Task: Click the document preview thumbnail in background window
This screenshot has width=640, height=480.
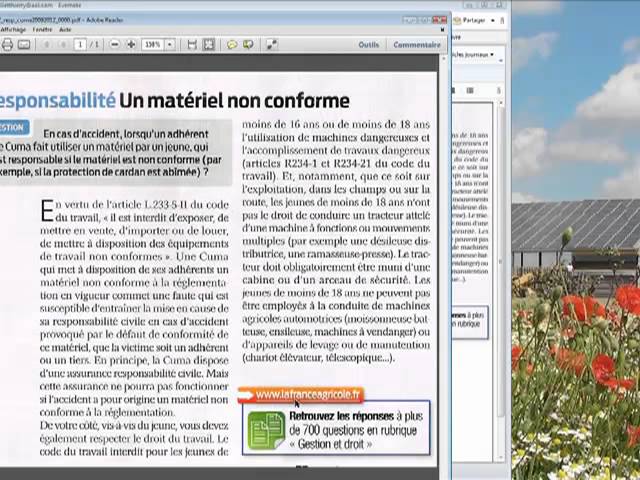Action: coord(472,282)
